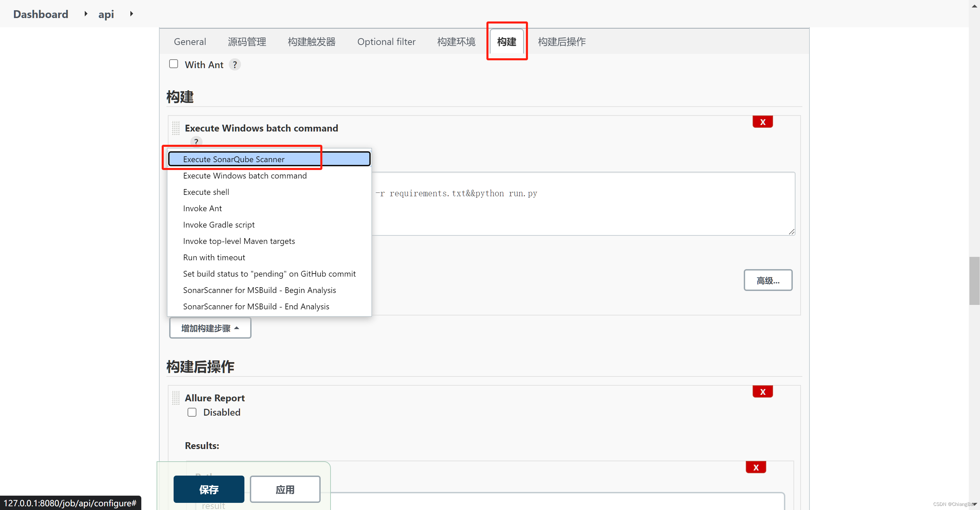Viewport: 980px width, 510px height.
Task: Go to the Dashboard breadcrumb link
Action: [x=41, y=14]
